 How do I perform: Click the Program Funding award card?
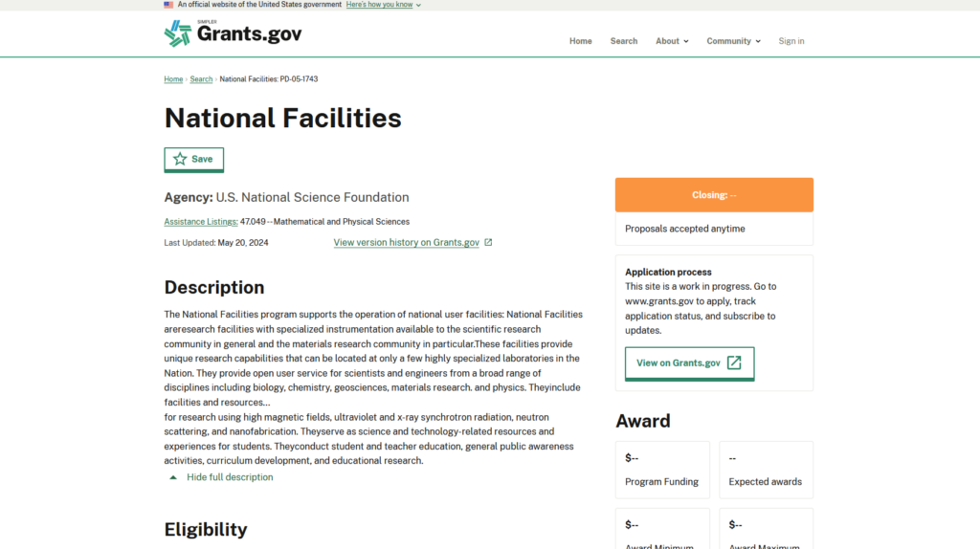pyautogui.click(x=662, y=470)
